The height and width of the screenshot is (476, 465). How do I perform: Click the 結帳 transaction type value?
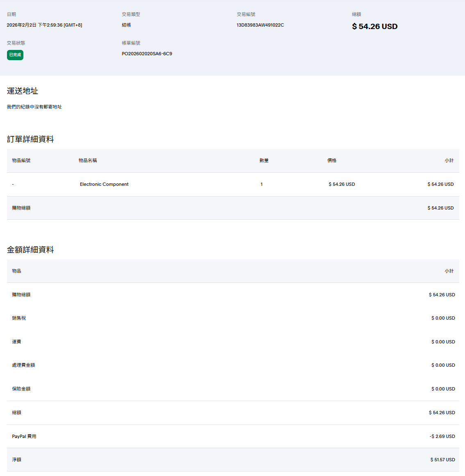126,25
